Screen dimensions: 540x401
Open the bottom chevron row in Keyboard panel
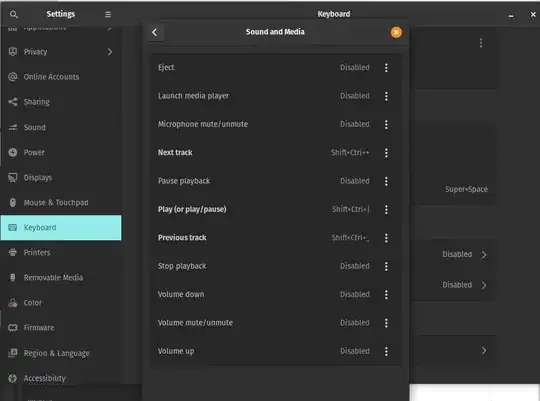[x=484, y=351]
